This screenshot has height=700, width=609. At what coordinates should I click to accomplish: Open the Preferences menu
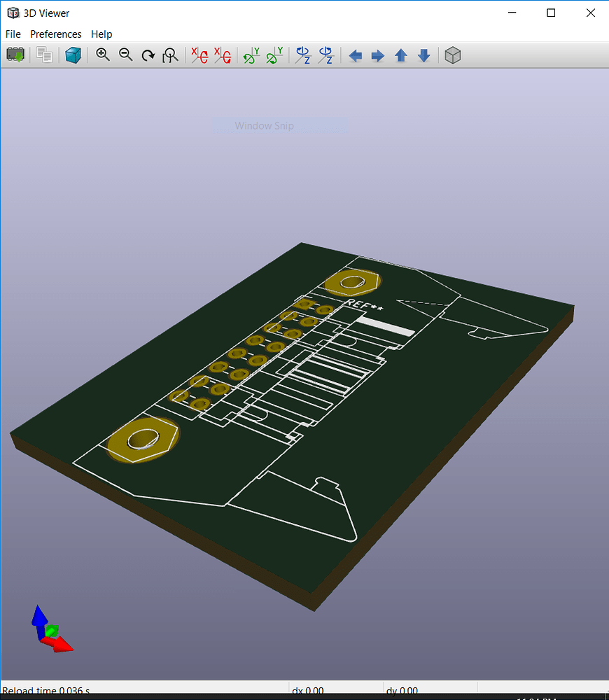[56, 34]
